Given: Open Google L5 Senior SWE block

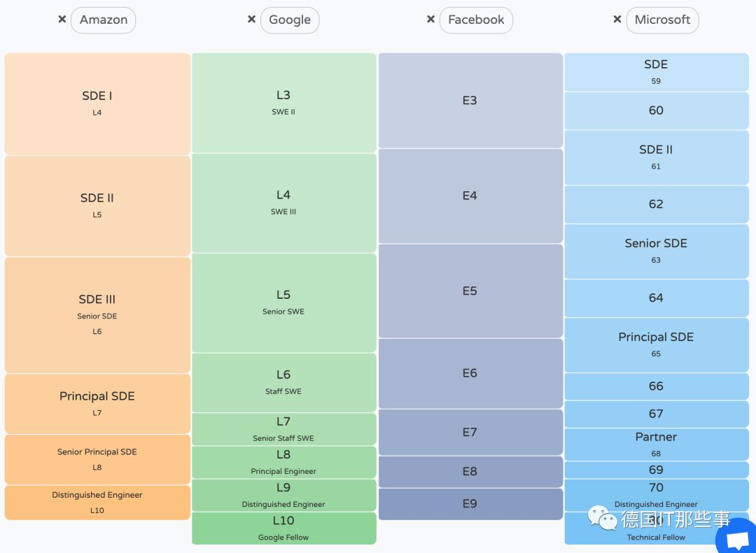Looking at the screenshot, I should pos(283,302).
